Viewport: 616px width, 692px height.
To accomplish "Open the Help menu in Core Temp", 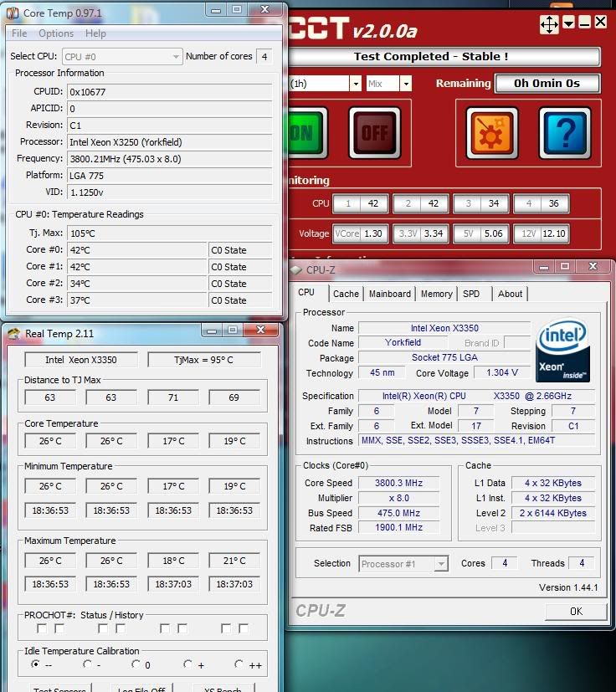I will tap(95, 33).
